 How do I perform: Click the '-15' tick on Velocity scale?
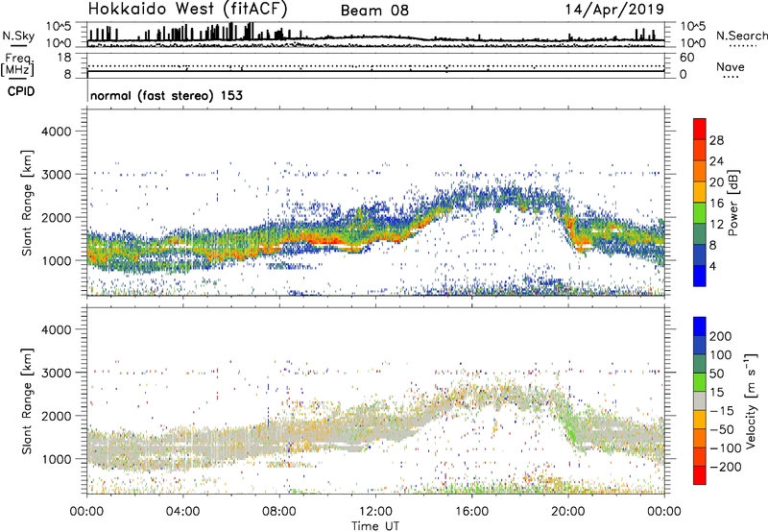(721, 411)
